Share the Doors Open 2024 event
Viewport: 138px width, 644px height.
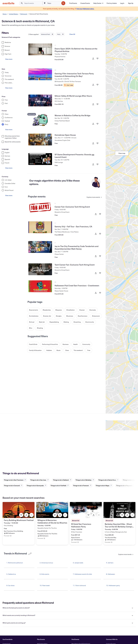(93, 58)
